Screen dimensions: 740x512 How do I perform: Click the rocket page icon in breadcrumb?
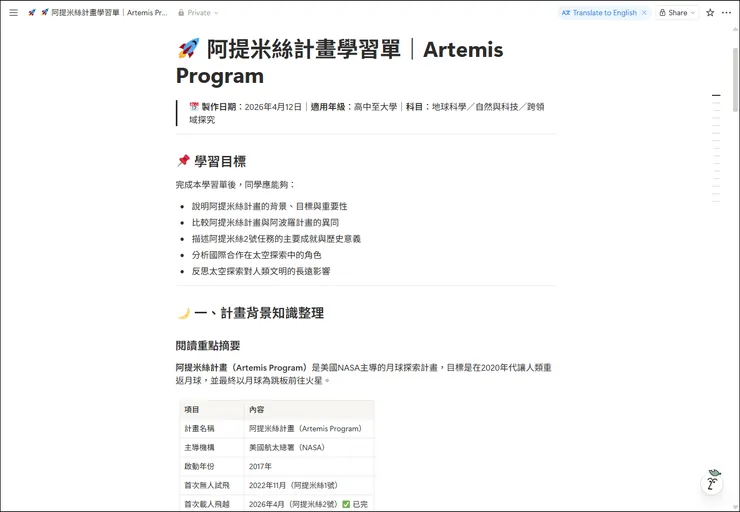point(32,13)
